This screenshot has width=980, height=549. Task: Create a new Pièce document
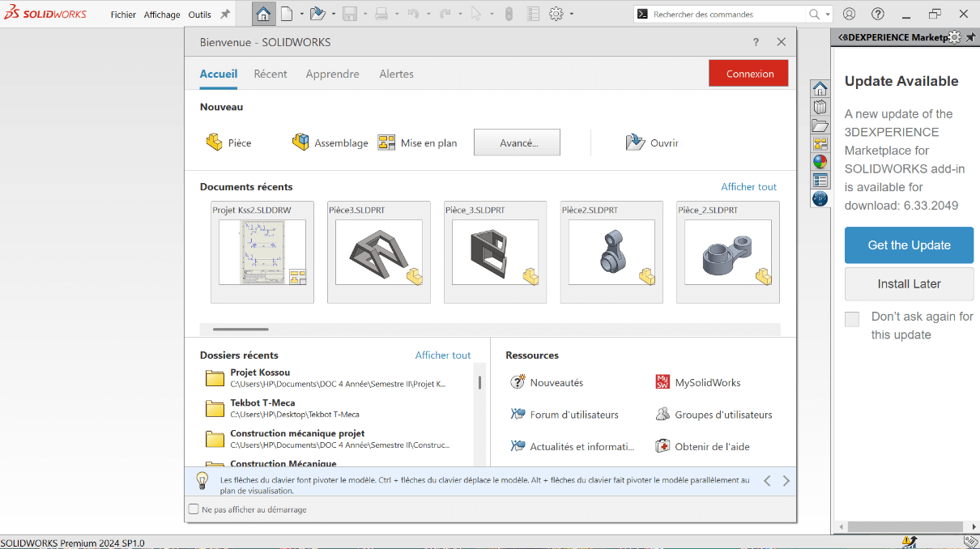(x=228, y=143)
